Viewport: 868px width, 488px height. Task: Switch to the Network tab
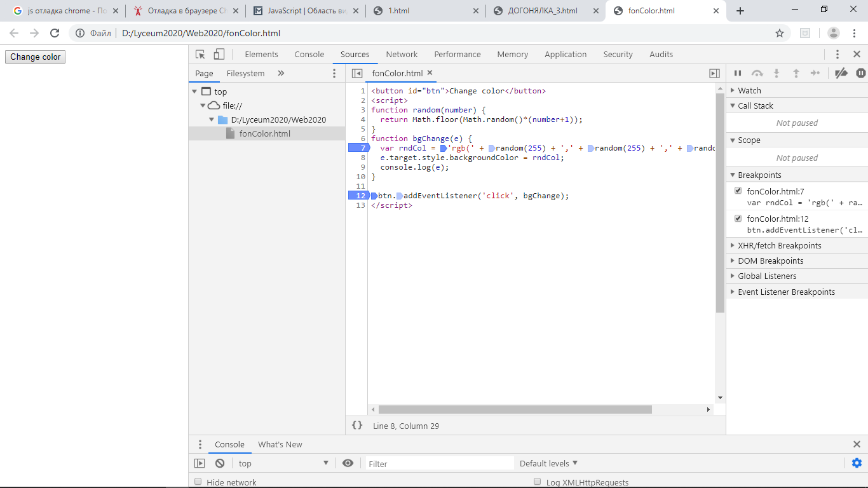402,55
